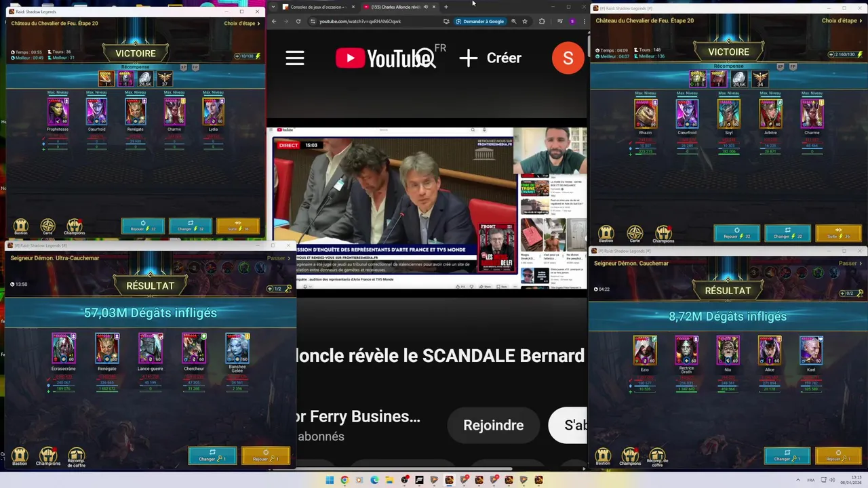Select Arbitre champion portrait
This screenshot has width=868, height=488.
pos(770,114)
